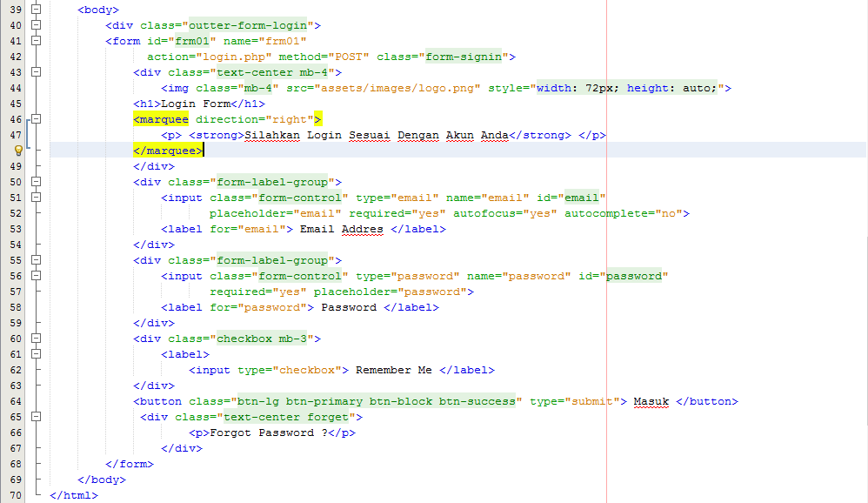
Task: Click the underlined word Masuk in the button line
Action: (x=651, y=401)
